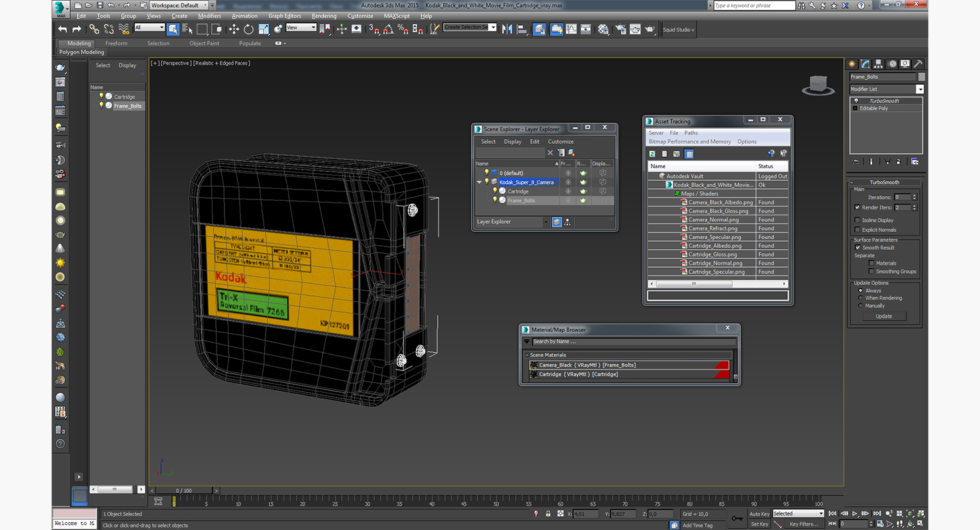The image size is (980, 530).
Task: Select the Manually update option
Action: tap(861, 306)
